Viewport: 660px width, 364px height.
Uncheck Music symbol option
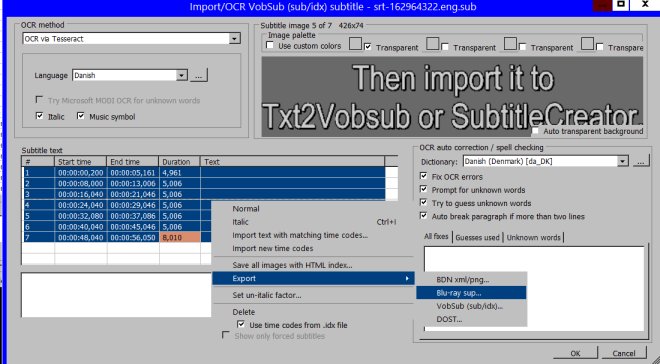pos(81,116)
